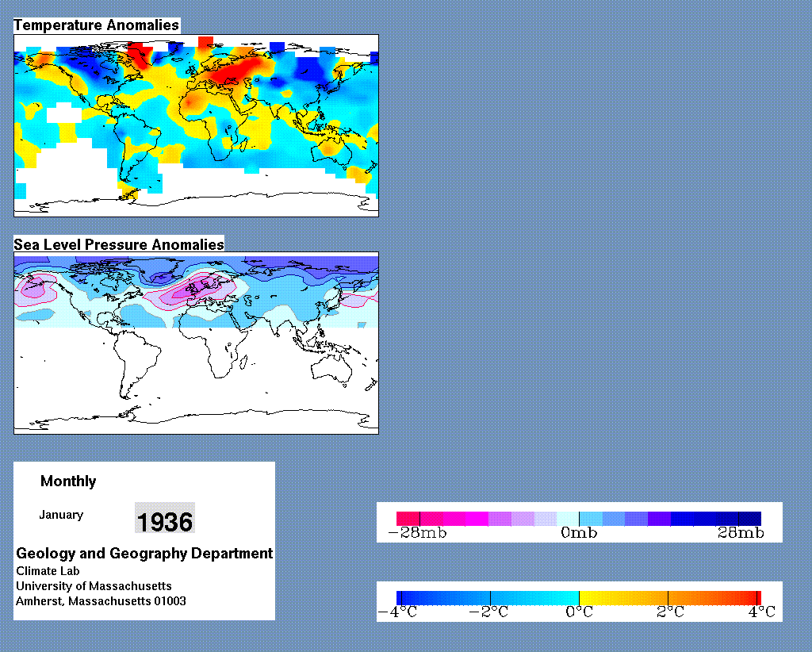Click the '28mb' pressure scale label
The width and height of the screenshot is (812, 652).
click(x=741, y=533)
